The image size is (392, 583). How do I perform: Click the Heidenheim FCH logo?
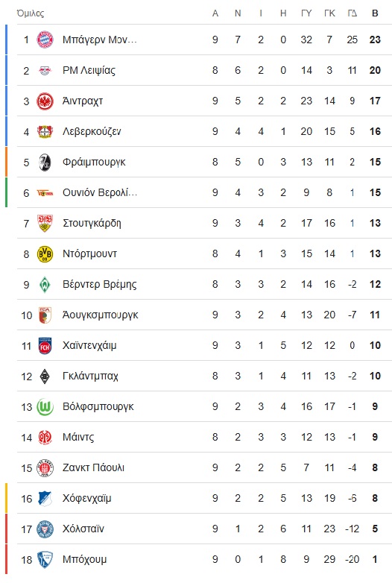click(x=45, y=346)
